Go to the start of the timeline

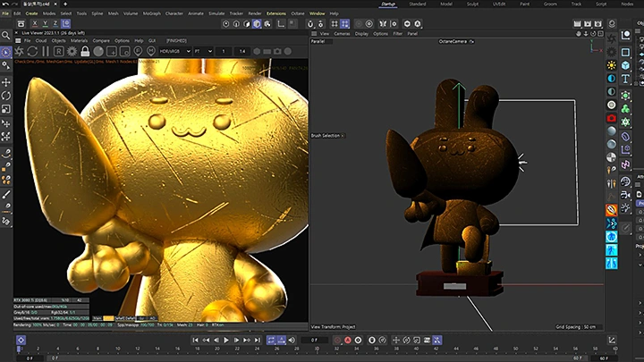(196, 340)
